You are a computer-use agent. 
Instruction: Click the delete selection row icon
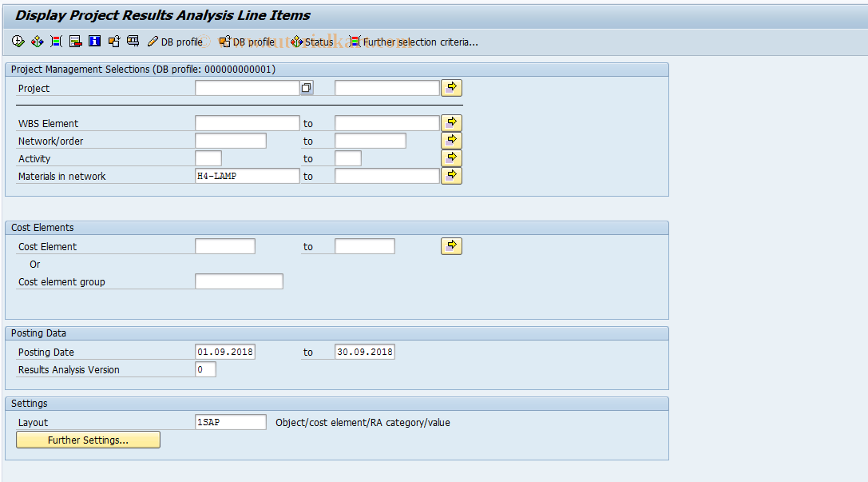point(75,42)
